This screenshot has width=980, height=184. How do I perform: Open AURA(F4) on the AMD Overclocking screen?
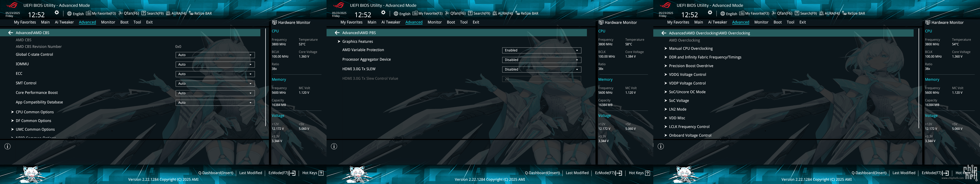[830, 13]
